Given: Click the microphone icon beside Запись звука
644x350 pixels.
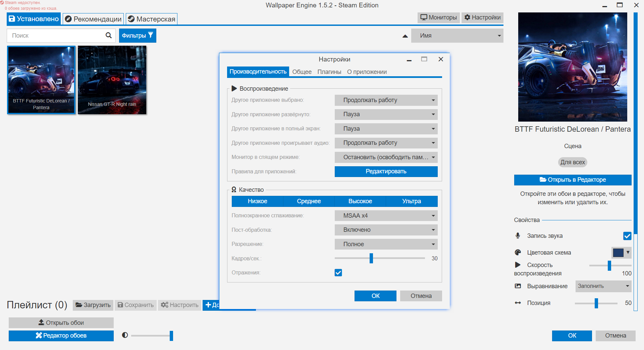Looking at the screenshot, I should pos(518,235).
